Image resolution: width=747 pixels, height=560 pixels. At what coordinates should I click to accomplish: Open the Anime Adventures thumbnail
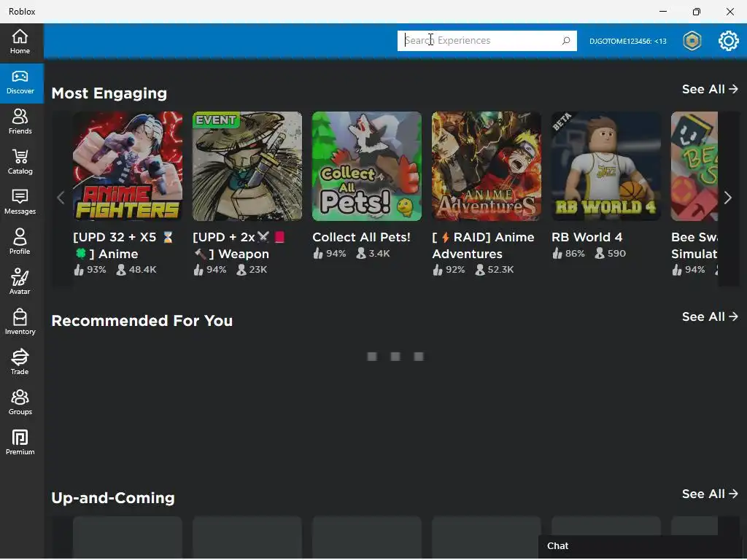point(487,166)
